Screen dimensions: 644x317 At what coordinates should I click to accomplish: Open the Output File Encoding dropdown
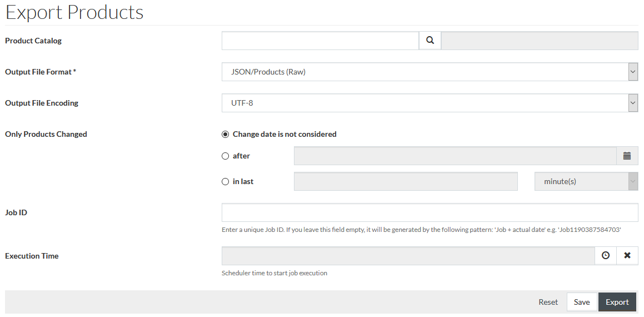point(430,103)
